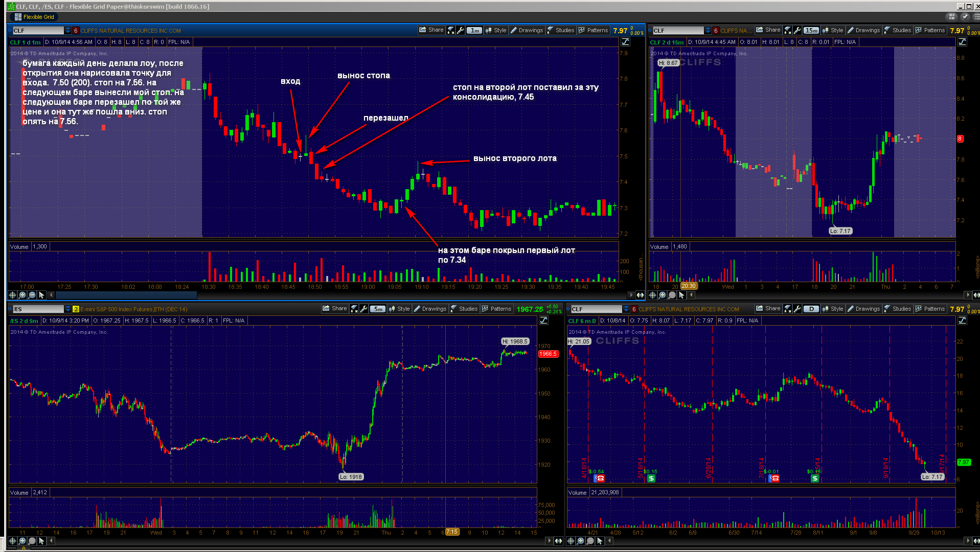Toggle chart mode icon in CLF 15m chart
This screenshot has height=552, width=980.
tap(962, 42)
